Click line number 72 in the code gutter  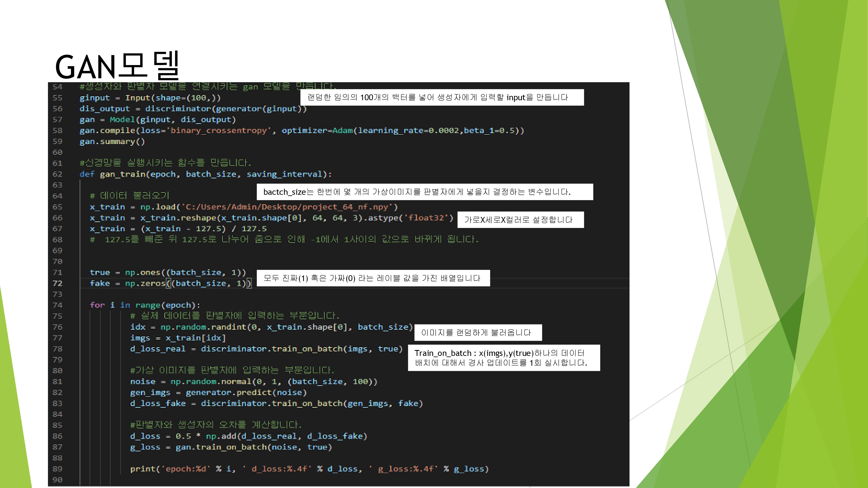tap(58, 283)
